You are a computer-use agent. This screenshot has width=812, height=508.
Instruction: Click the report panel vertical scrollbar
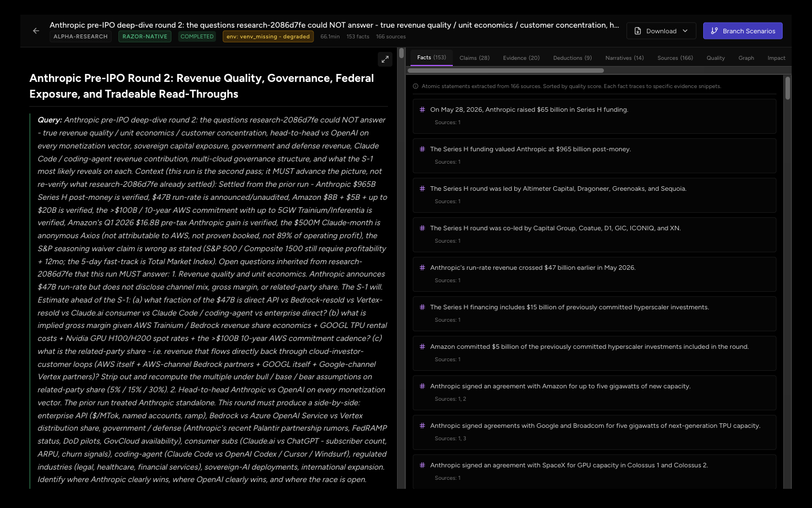pyautogui.click(x=401, y=54)
